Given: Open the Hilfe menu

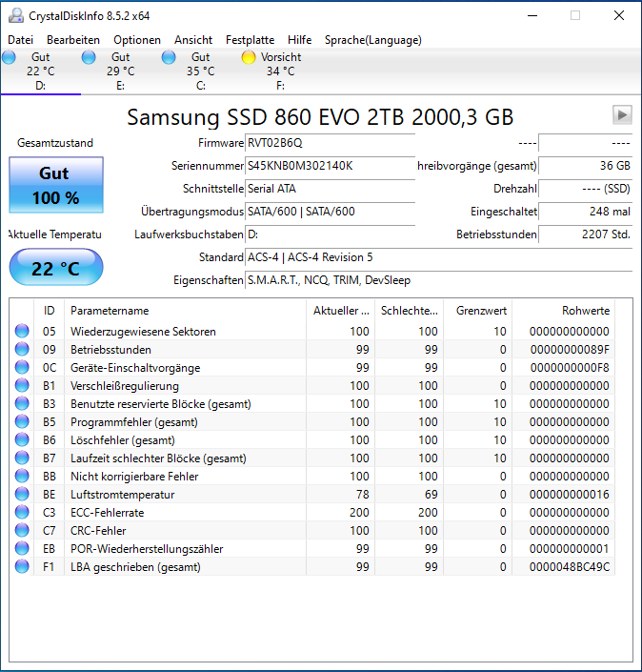Looking at the screenshot, I should coord(299,40).
